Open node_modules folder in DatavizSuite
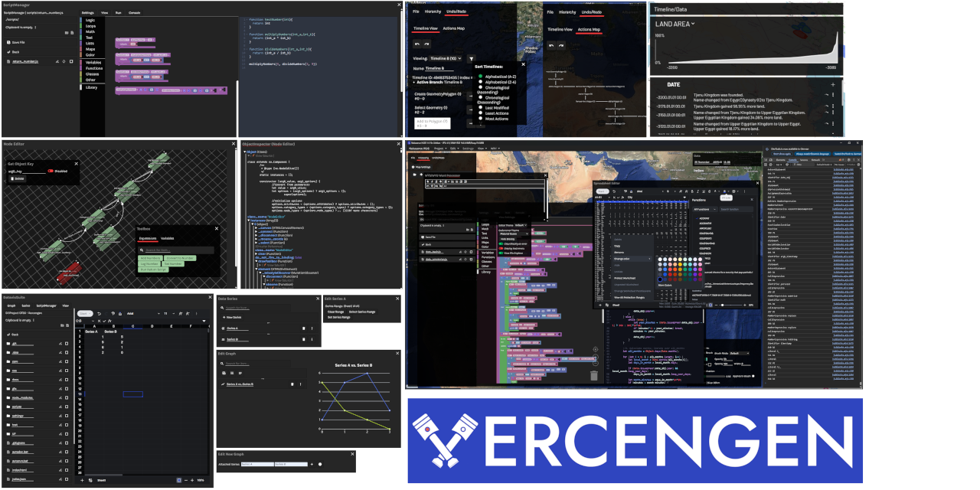980x490 pixels. (22, 398)
